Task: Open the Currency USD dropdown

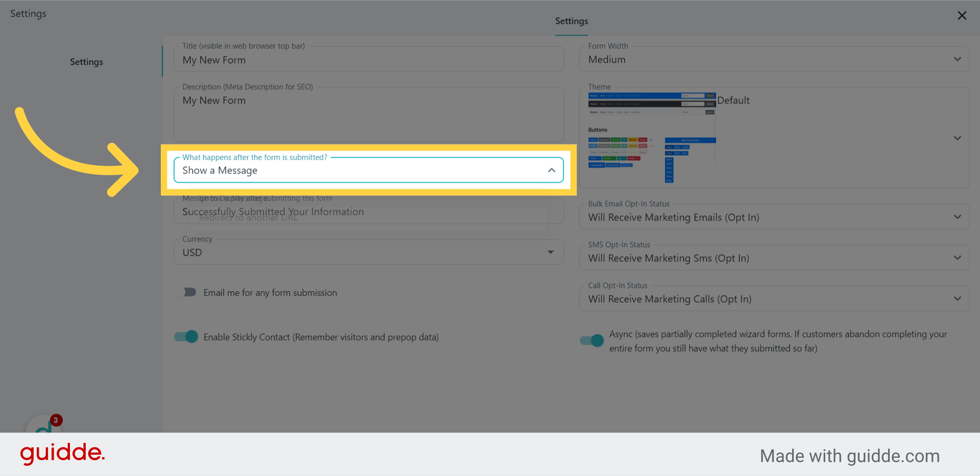Action: coord(550,252)
